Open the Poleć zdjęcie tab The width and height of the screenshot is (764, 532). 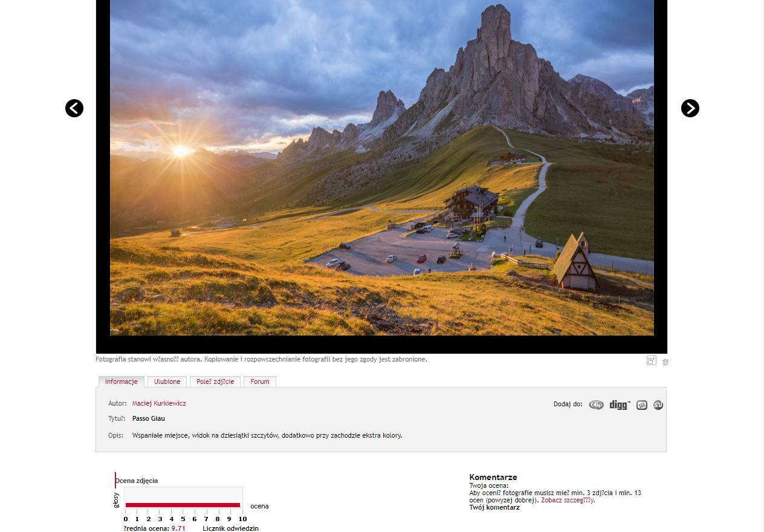tap(215, 381)
